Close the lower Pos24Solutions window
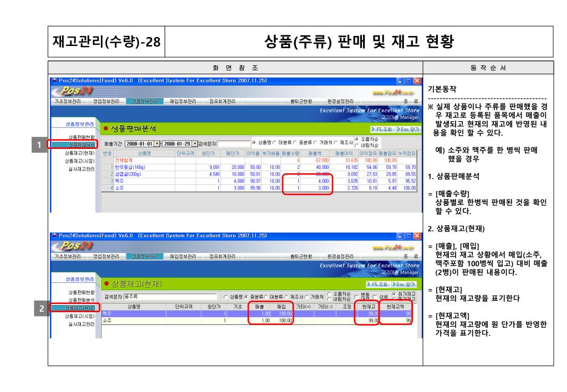The image size is (567, 392). tap(417, 236)
